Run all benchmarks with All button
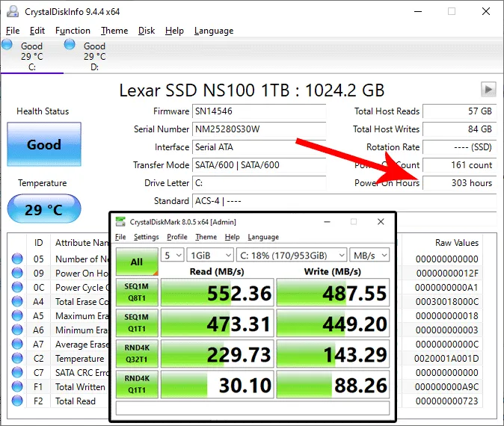This screenshot has width=504, height=426. click(x=137, y=262)
